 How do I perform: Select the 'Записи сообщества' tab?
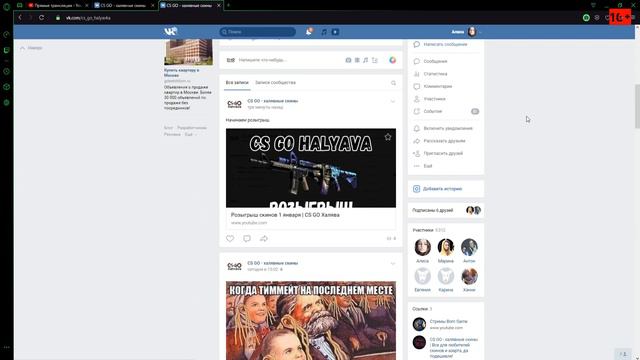coord(275,82)
